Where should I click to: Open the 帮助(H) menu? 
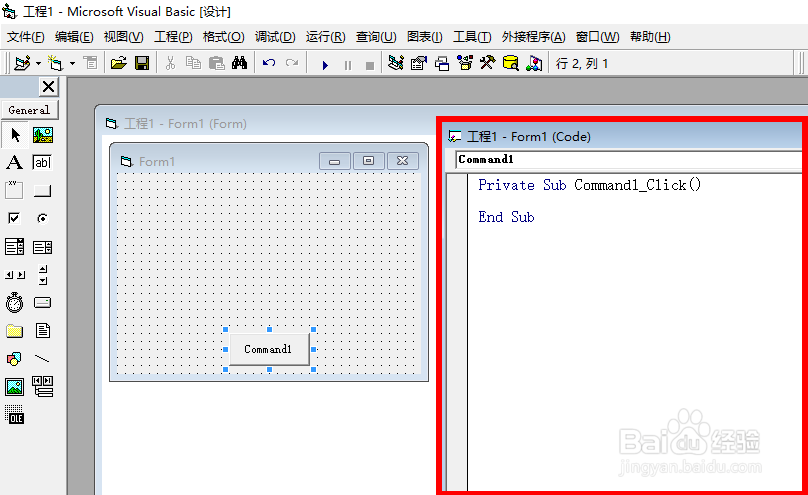(x=650, y=37)
